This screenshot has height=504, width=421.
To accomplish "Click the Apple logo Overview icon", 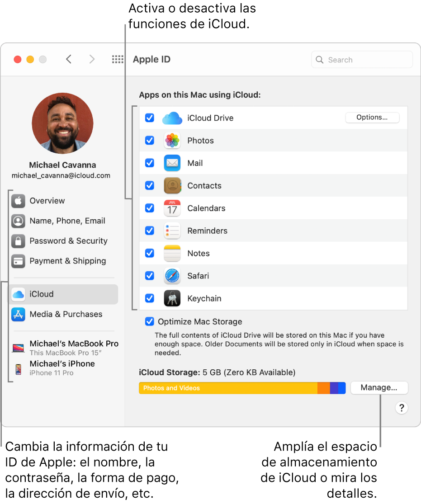I will pos(19,201).
